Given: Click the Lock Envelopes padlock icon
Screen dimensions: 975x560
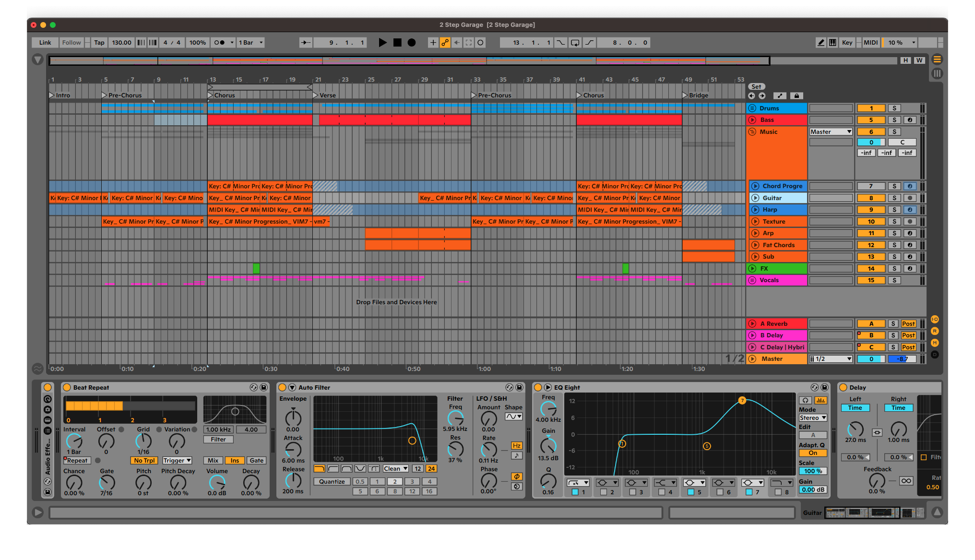Looking at the screenshot, I should pyautogui.click(x=797, y=96).
